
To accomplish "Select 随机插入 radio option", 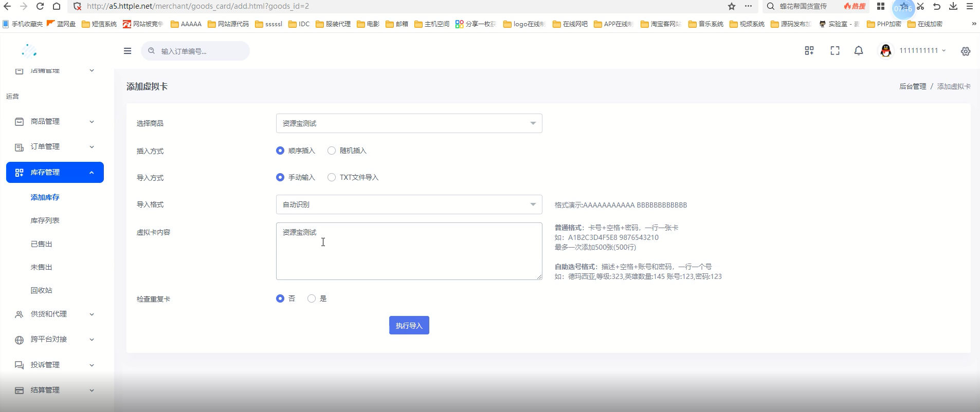I will (x=332, y=151).
